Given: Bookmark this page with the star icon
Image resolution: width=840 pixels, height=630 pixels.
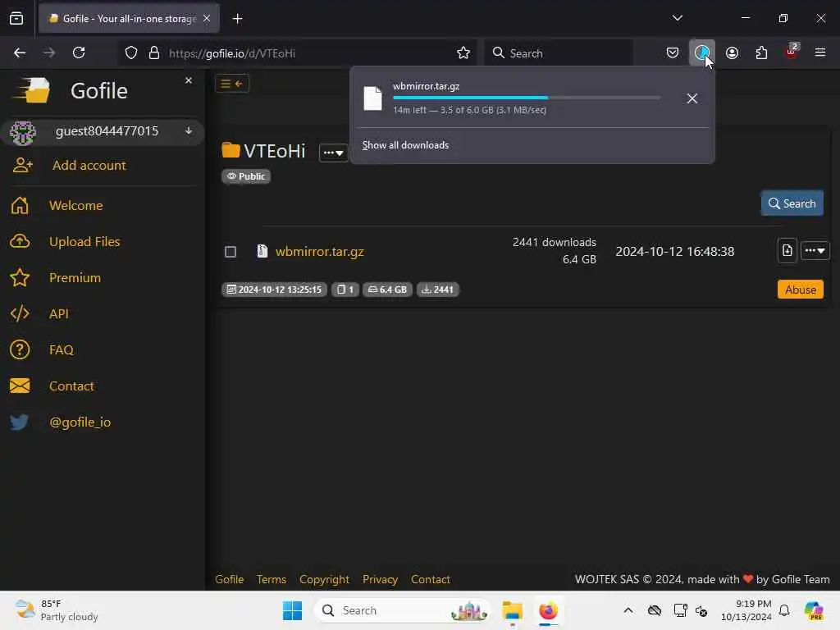Looking at the screenshot, I should pos(463,52).
